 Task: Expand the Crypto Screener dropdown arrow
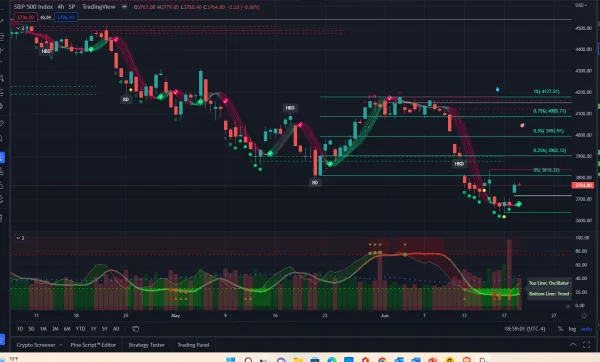(60, 345)
